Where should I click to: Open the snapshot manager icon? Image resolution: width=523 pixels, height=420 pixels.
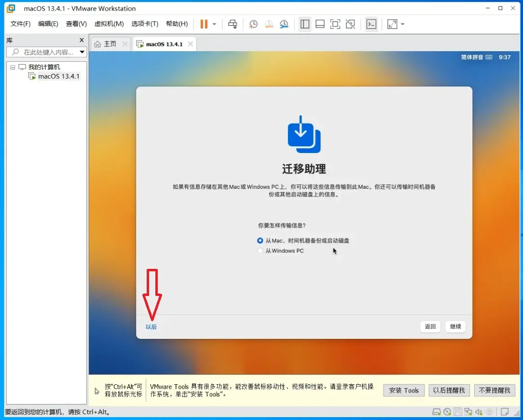point(284,24)
